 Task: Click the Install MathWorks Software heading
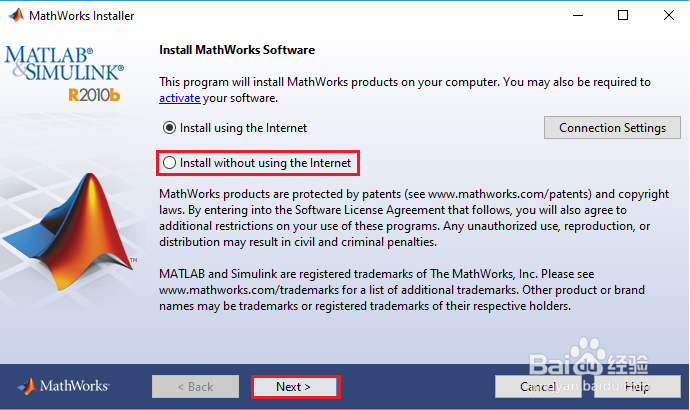[x=237, y=50]
